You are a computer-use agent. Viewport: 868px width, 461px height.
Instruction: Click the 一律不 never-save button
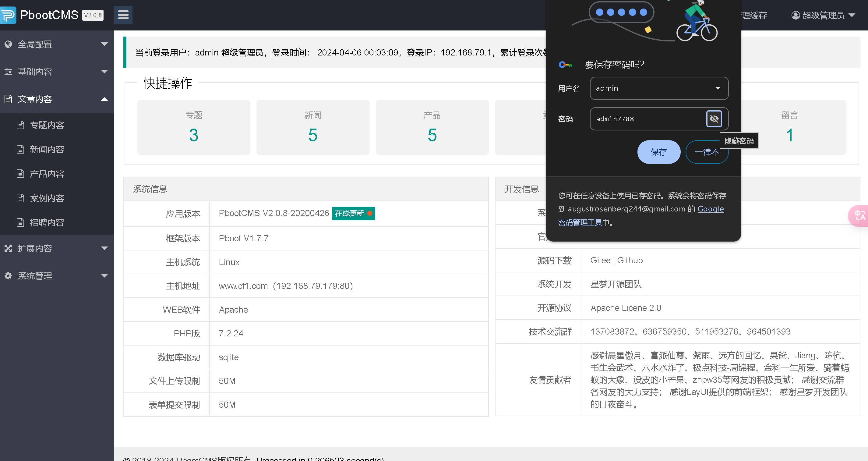tap(707, 152)
